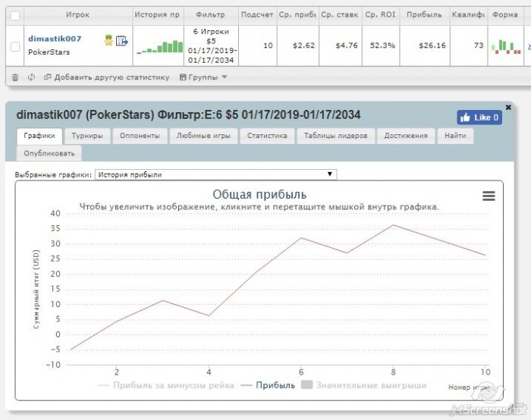Open the chart hamburger menu icon

pos(489,196)
